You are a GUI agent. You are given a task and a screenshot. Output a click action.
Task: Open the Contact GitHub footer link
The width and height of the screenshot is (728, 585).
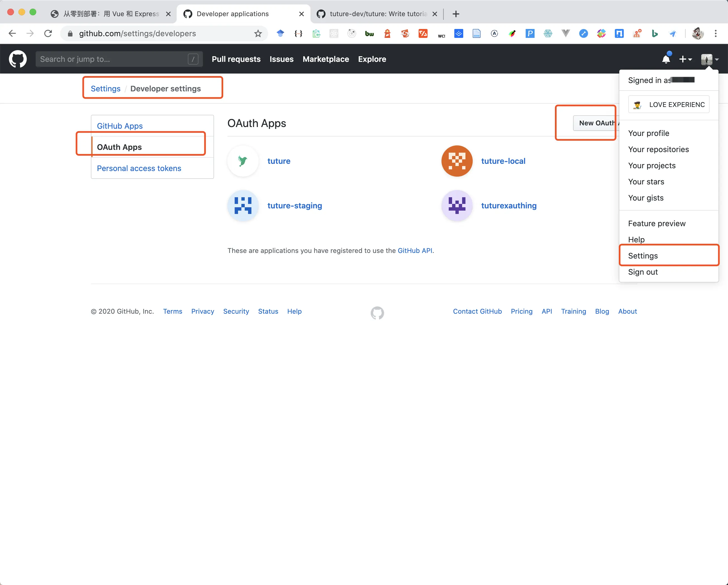click(x=477, y=311)
